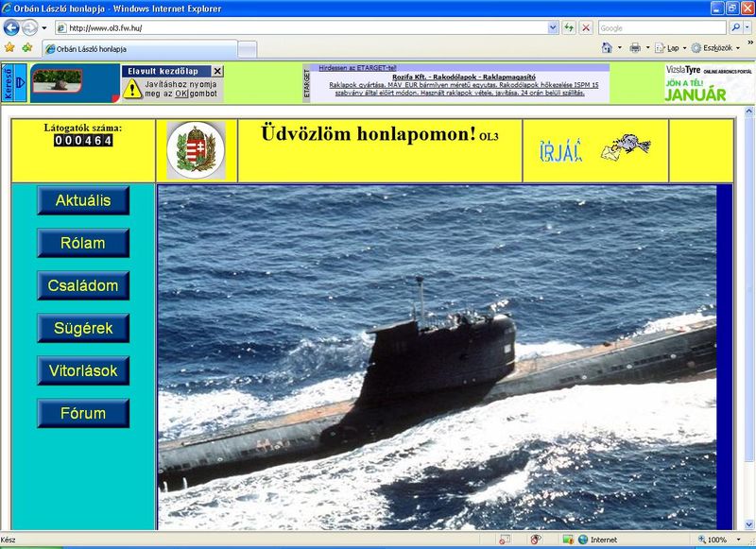Image resolution: width=756 pixels, height=549 pixels.
Task: Click the vertical scrollbar track
Action: (x=748, y=489)
